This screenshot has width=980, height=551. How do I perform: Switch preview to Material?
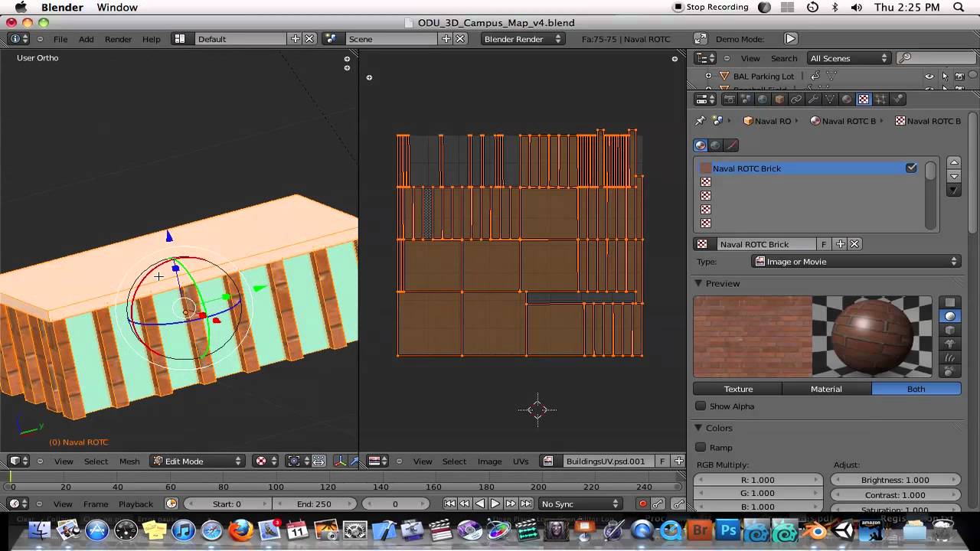(827, 389)
